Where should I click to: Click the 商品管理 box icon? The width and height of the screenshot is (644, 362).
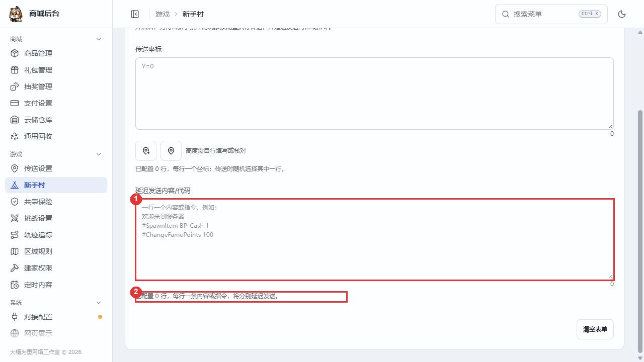click(x=15, y=53)
